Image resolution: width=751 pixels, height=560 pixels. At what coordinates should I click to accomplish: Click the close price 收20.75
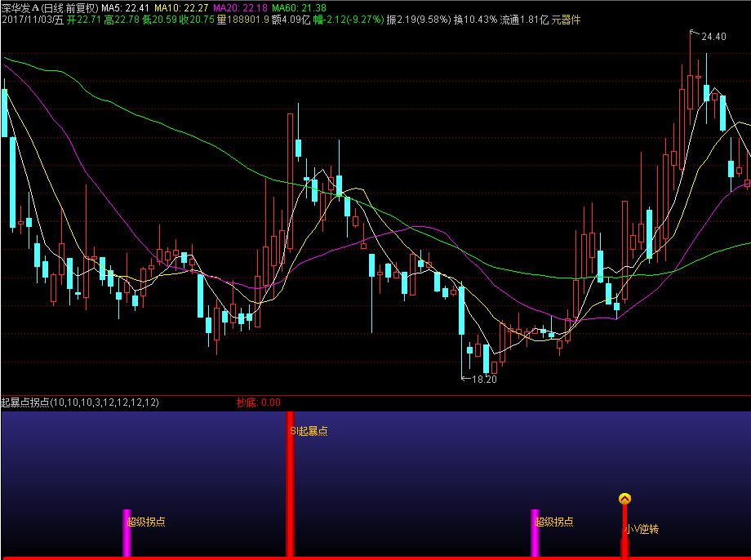coord(197,20)
